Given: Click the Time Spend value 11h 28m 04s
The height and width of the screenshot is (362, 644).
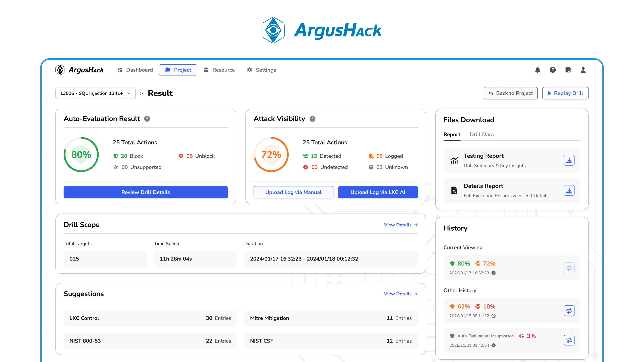Looking at the screenshot, I should (195, 259).
